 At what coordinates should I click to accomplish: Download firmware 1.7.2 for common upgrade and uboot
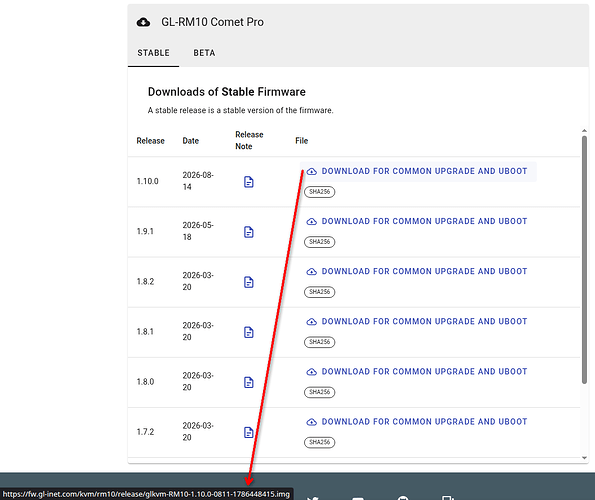pyautogui.click(x=418, y=422)
